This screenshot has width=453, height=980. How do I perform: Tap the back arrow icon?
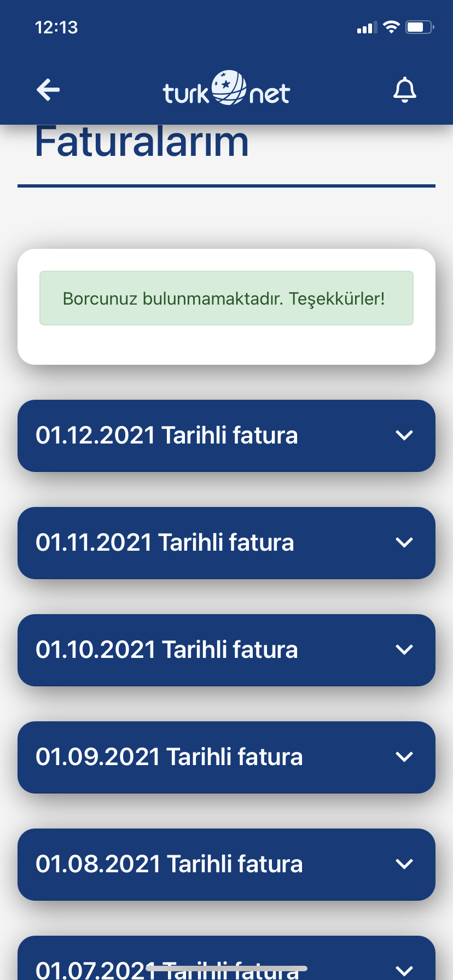[48, 90]
